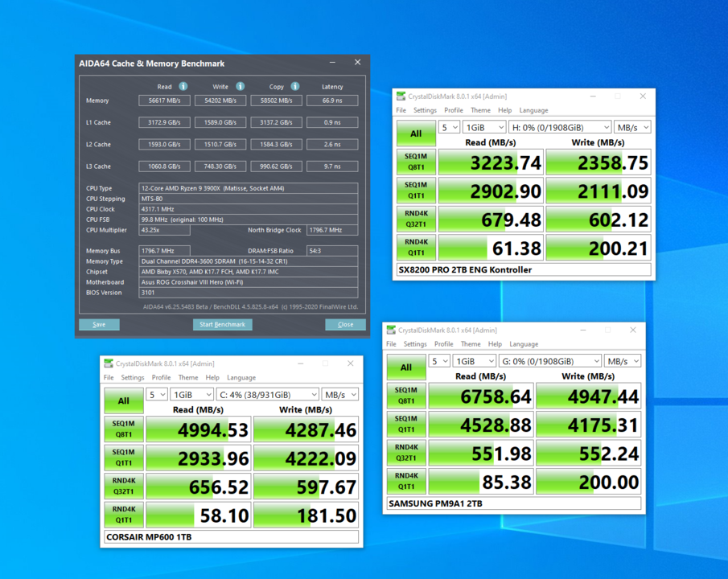Open drive C: selector dropdown
Viewport: 728px width, 579px height.
[267, 394]
